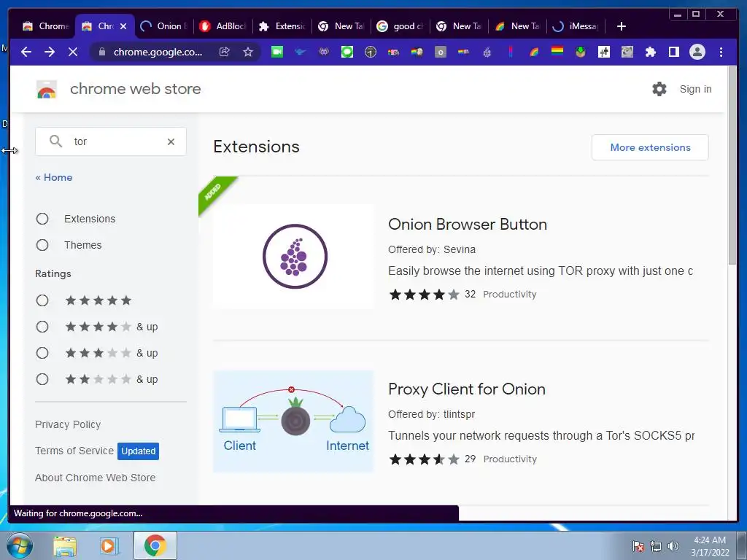Switch to the AdBlock tab

click(x=223, y=26)
